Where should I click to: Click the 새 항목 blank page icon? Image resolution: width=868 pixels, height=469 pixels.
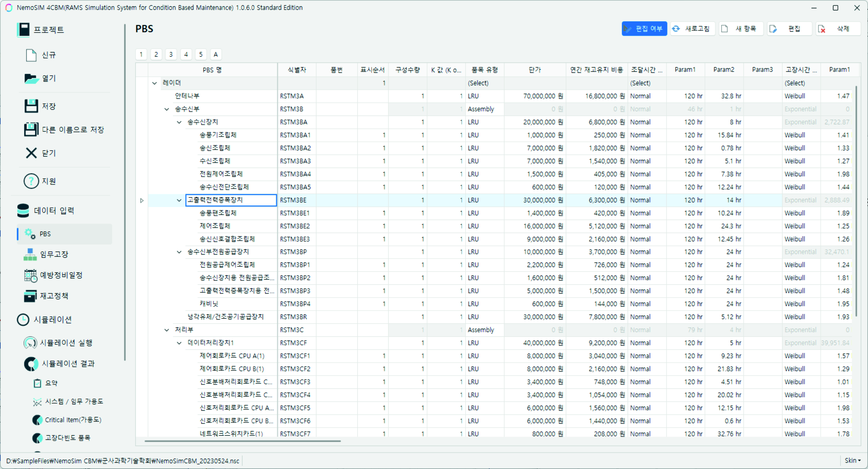[724, 29]
